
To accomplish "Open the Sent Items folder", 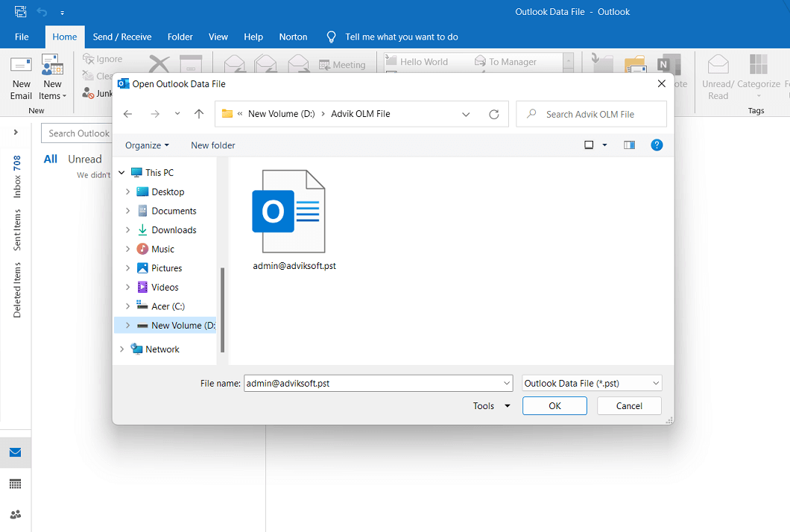I will coord(16,229).
